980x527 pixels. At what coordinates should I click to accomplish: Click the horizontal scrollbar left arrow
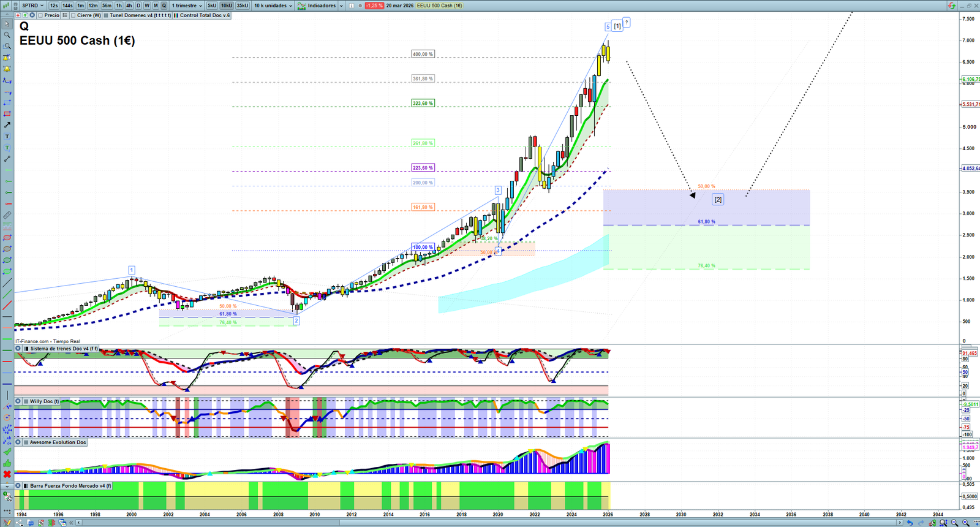(80, 523)
